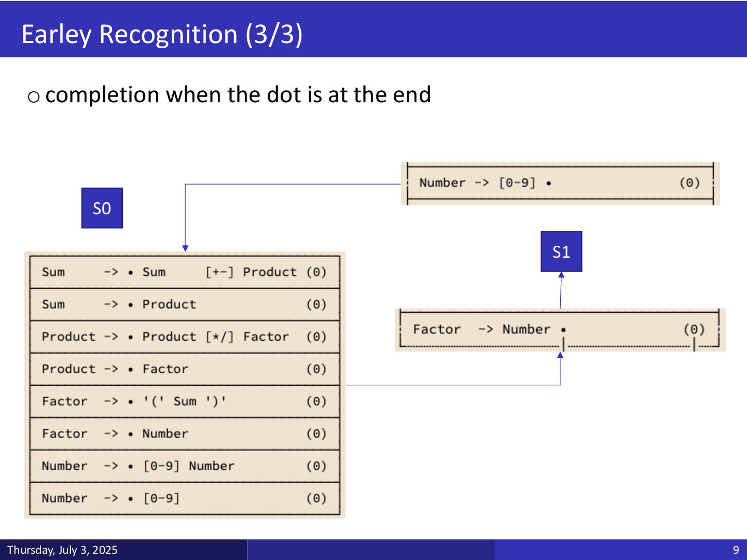
Task: Click the slide number 9 in footer
Action: pos(736,550)
